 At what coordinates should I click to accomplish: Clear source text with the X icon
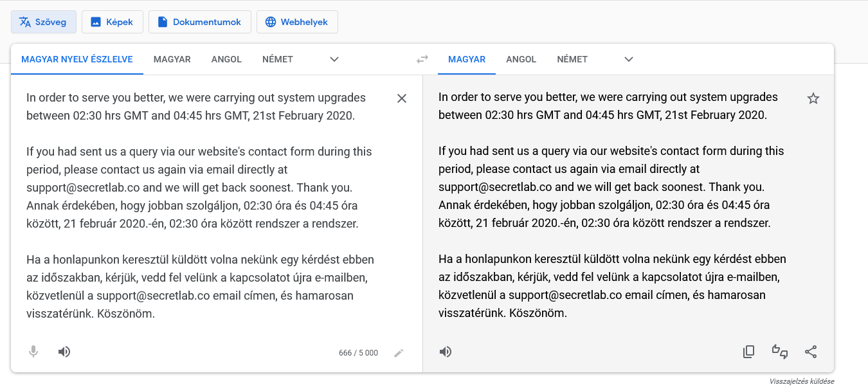(x=402, y=98)
